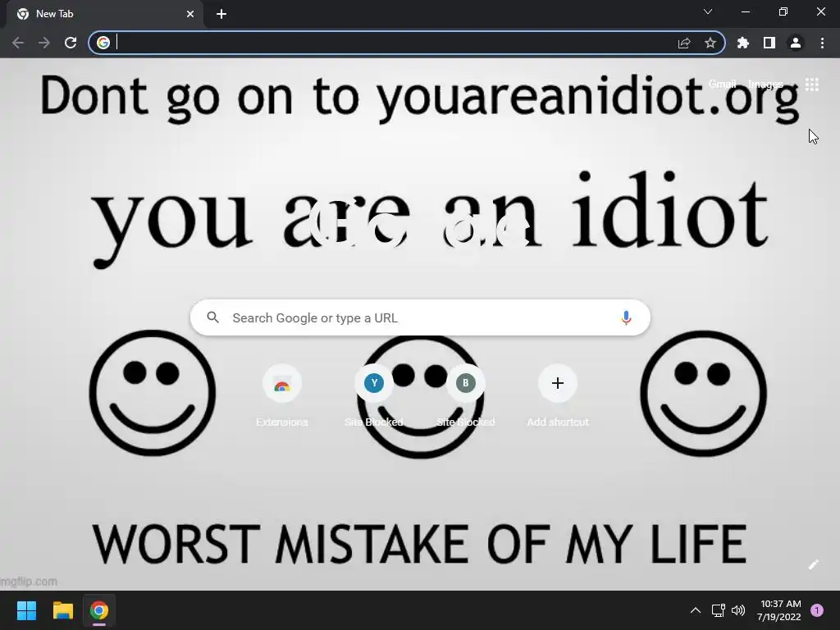The image size is (840, 630).
Task: Restore down the Chrome window
Action: coord(783,11)
